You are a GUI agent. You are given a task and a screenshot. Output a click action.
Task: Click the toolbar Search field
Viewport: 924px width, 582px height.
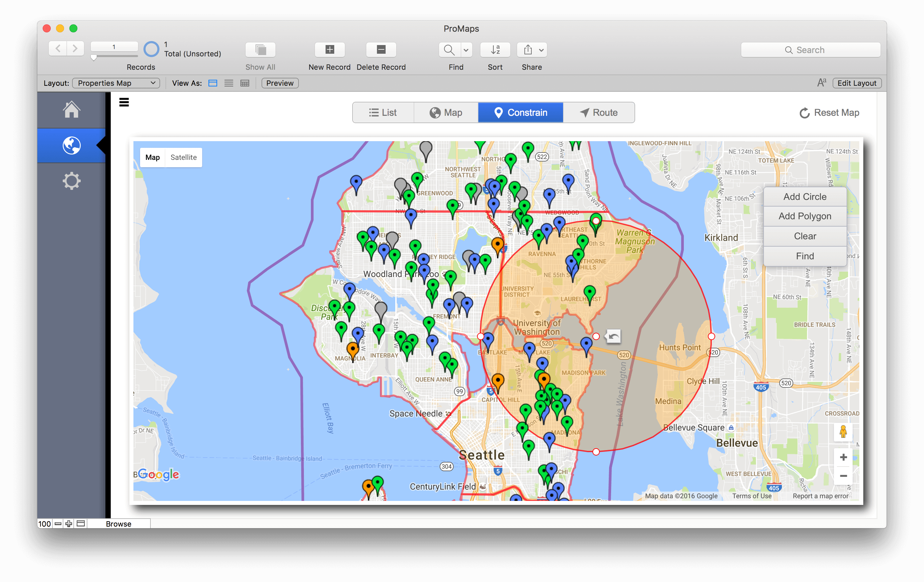click(x=811, y=50)
